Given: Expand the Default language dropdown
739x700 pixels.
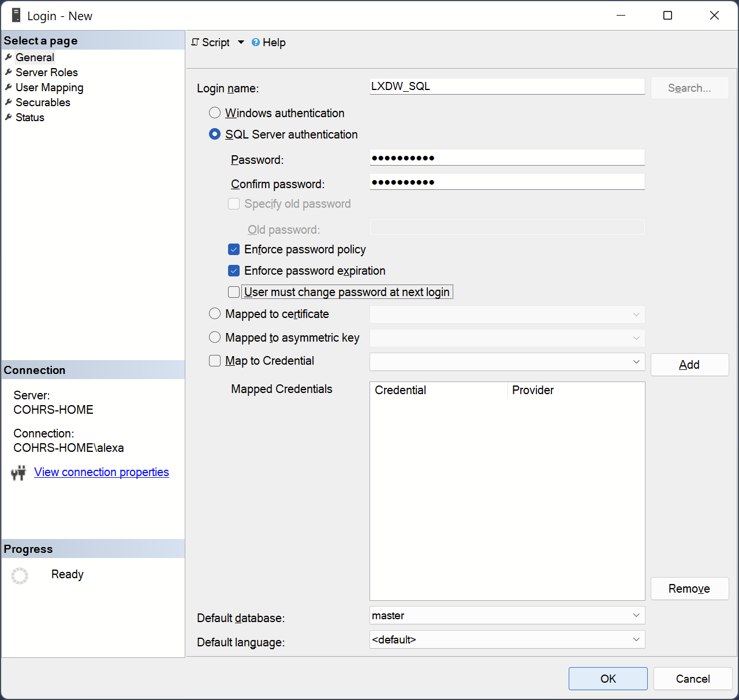Looking at the screenshot, I should coord(636,639).
